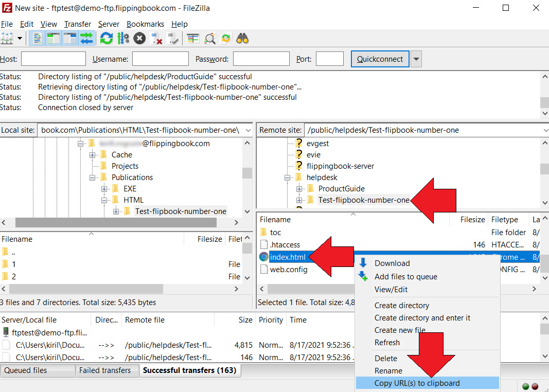
Task: Open the Server menu
Action: coord(109,24)
